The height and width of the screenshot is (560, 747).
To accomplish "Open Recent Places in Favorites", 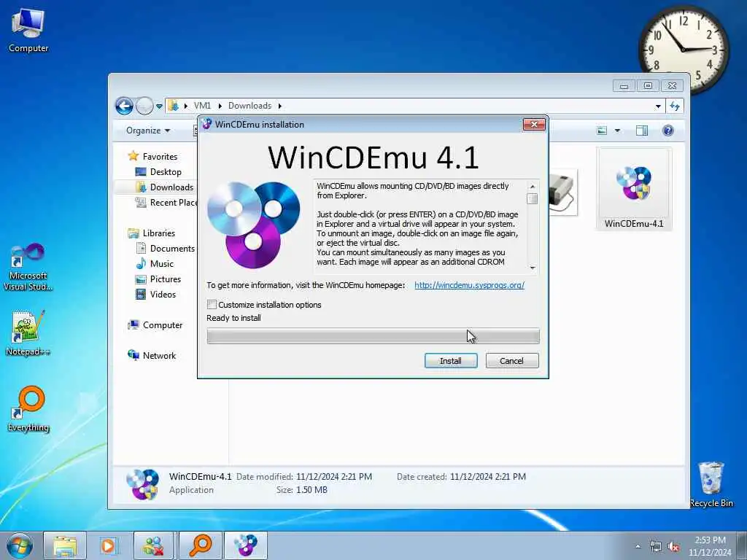I will 166,203.
